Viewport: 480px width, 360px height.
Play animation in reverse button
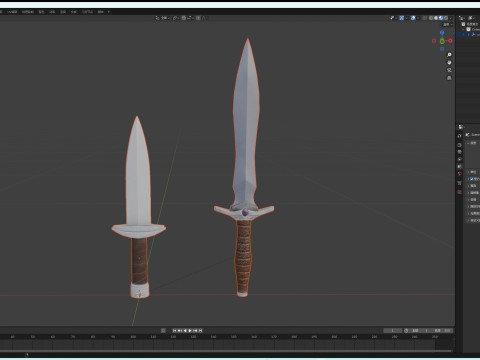coord(185,331)
